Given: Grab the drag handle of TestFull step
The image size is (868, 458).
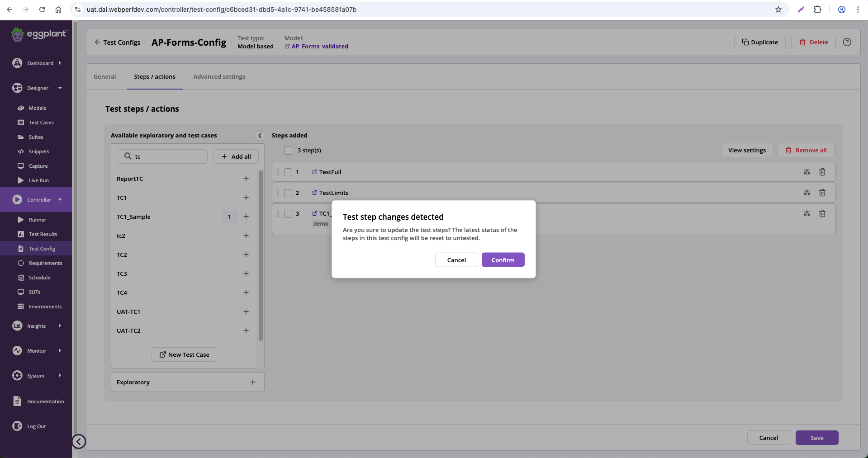Looking at the screenshot, I should point(278,172).
